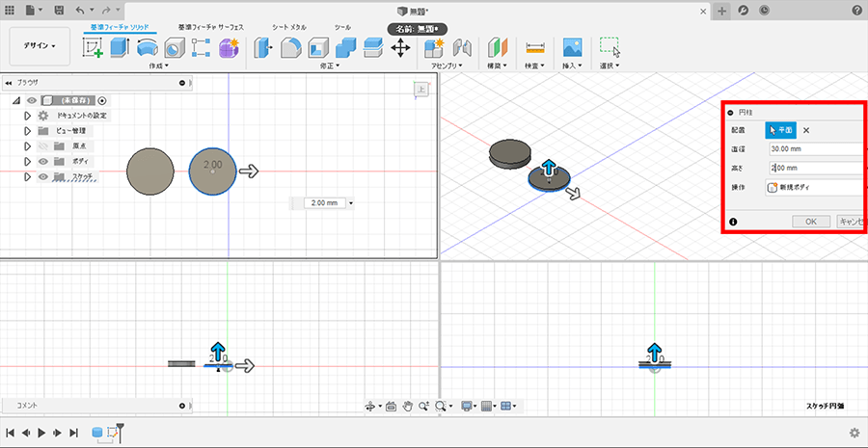The width and height of the screenshot is (868, 448).
Task: Select the Revolve tool icon
Action: (x=148, y=47)
